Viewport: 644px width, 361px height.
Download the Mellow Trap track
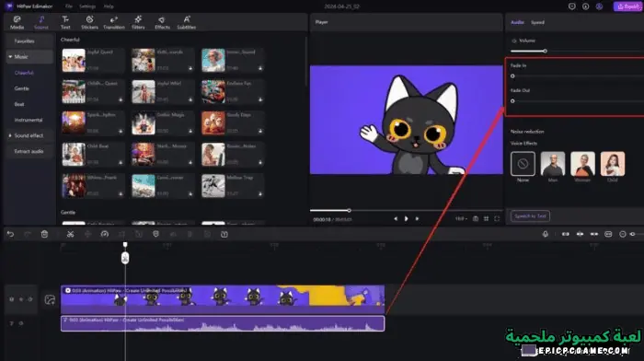click(x=260, y=193)
